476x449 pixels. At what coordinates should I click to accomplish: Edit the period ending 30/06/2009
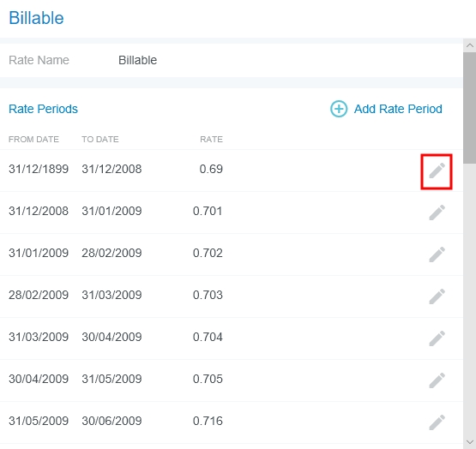pos(437,422)
